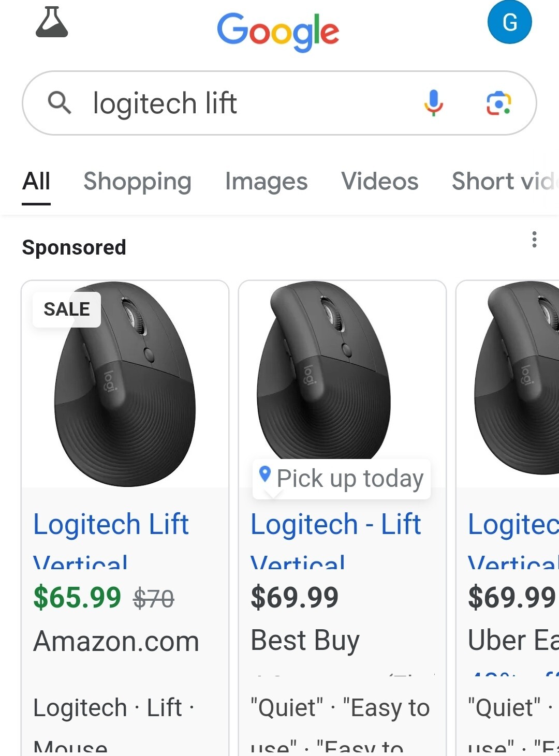The image size is (559, 756).
Task: Open the Google account avatar
Action: pyautogui.click(x=509, y=22)
